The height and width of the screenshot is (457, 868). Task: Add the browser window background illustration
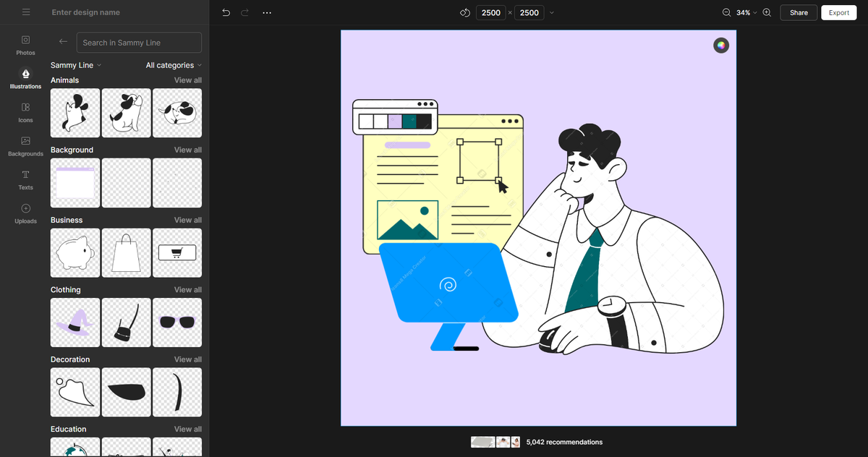[75, 183]
